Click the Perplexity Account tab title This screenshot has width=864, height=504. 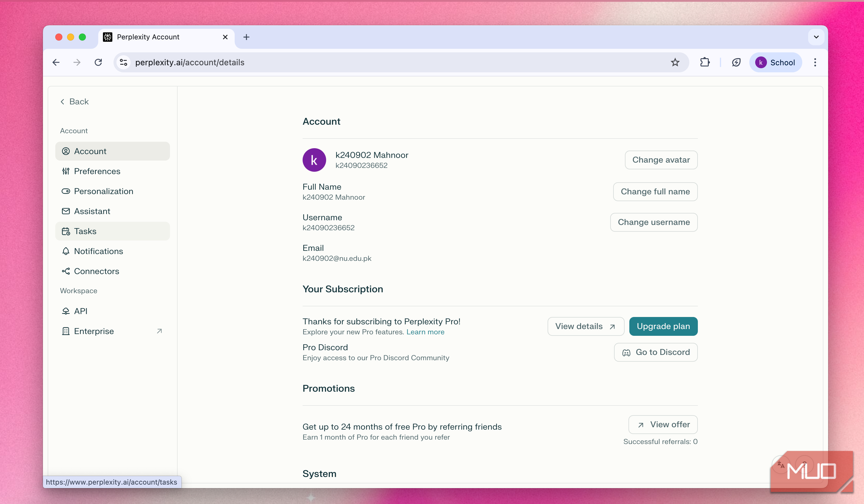pyautogui.click(x=148, y=37)
